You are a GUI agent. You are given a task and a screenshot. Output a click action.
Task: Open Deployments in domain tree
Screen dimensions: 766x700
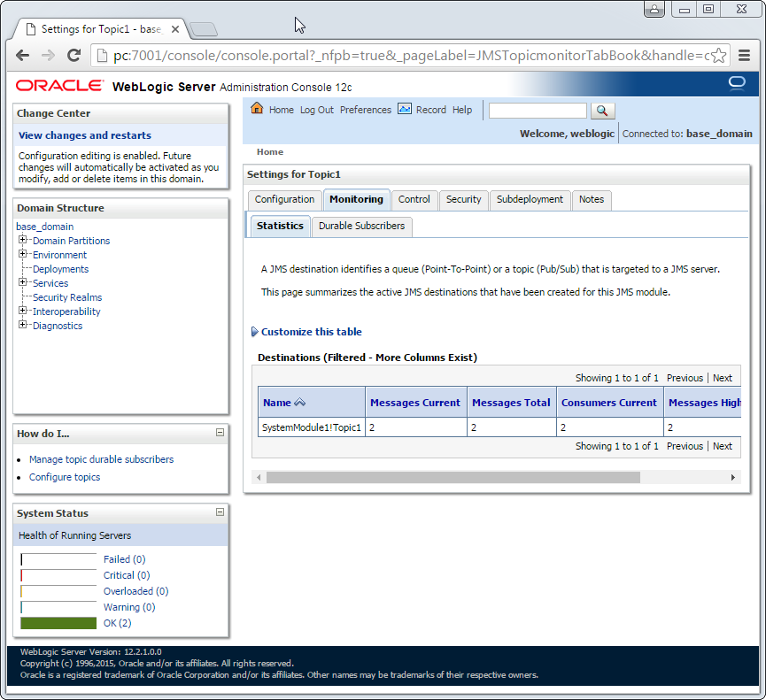pyautogui.click(x=60, y=269)
